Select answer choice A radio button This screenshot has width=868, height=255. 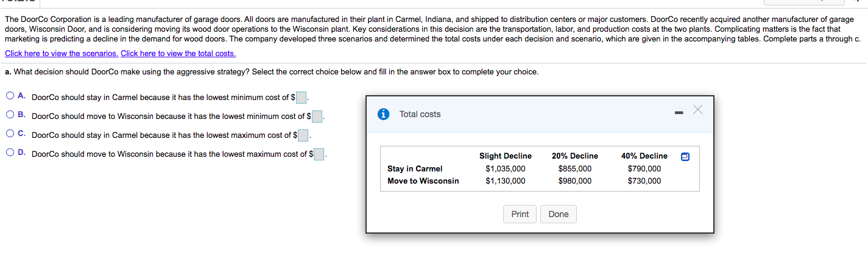point(11,96)
